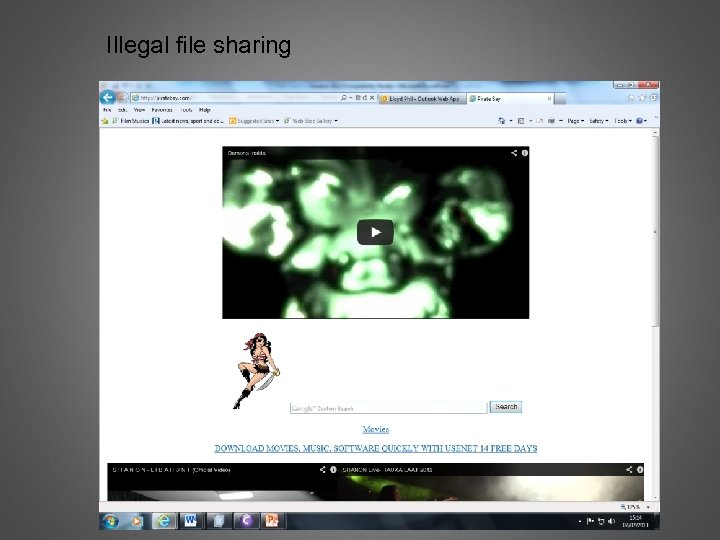The height and width of the screenshot is (540, 720).
Task: Open info icon on the top video
Action: click(524, 153)
